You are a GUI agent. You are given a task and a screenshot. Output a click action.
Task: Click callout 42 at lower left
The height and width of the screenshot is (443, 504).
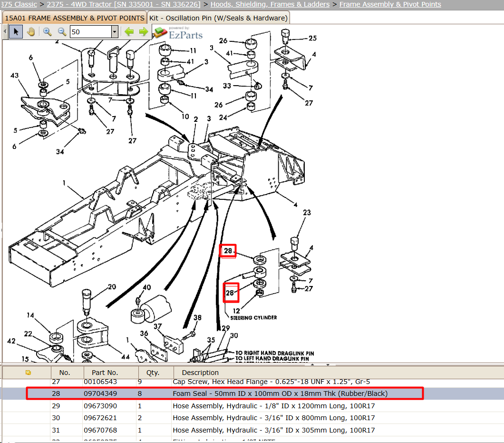click(x=11, y=341)
